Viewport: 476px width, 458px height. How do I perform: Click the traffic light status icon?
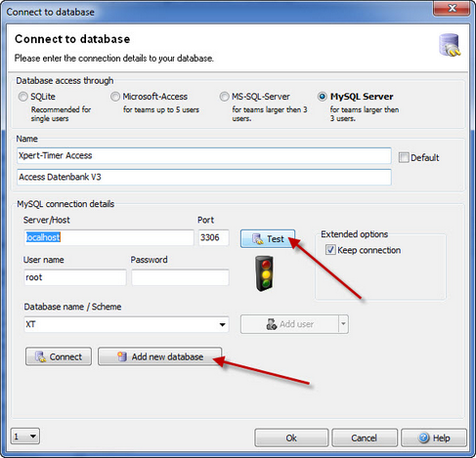click(x=264, y=273)
